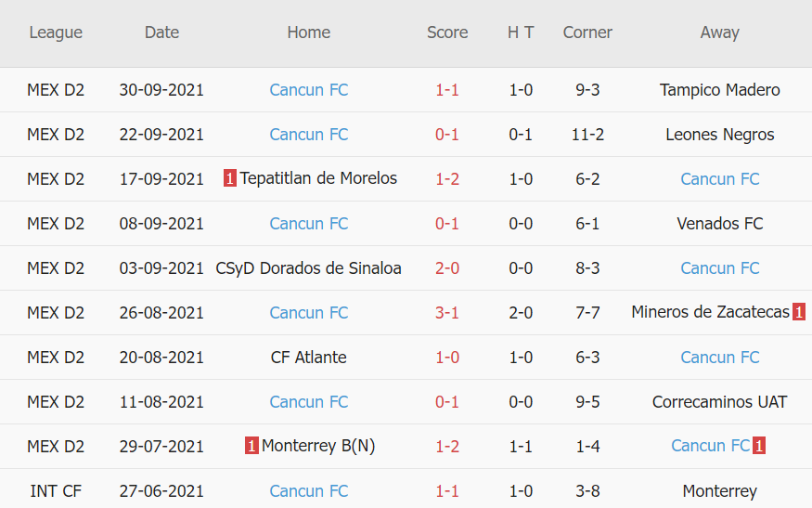
Task: Select the Correcaminos UAT team name
Action: [719, 402]
